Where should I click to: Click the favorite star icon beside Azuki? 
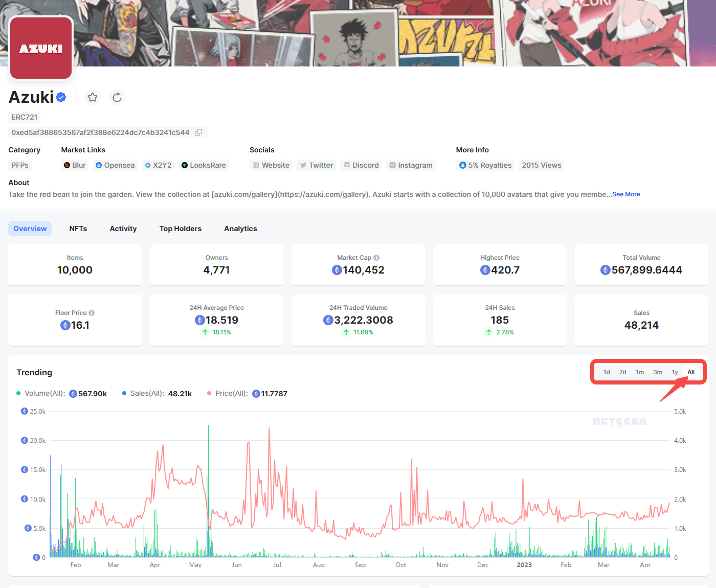pos(93,97)
